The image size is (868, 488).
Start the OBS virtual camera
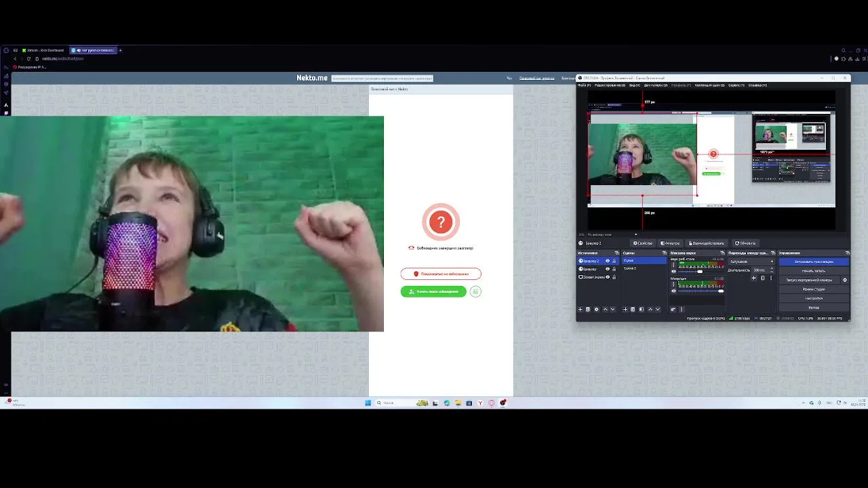(x=809, y=280)
